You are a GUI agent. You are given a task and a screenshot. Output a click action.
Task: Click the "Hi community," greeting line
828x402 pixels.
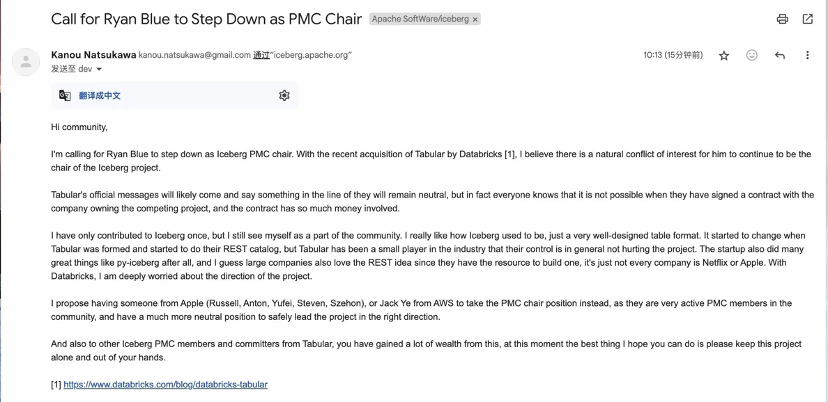79,127
